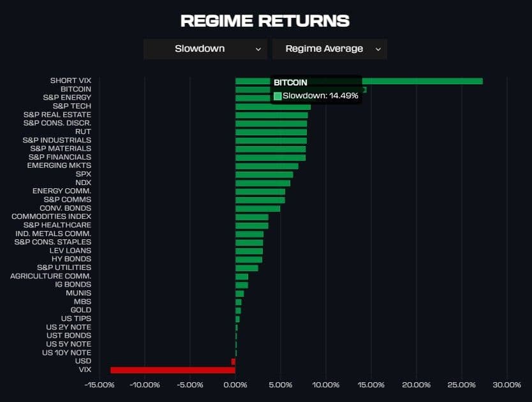Click the HY BONDS bar

tap(249, 260)
